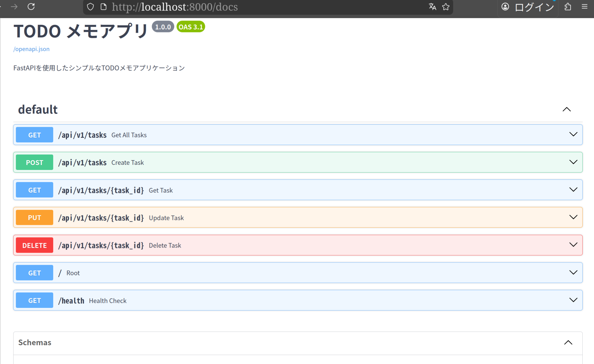Expand the GET / Root endpoint
This screenshot has width=594, height=364.
pyautogui.click(x=573, y=272)
